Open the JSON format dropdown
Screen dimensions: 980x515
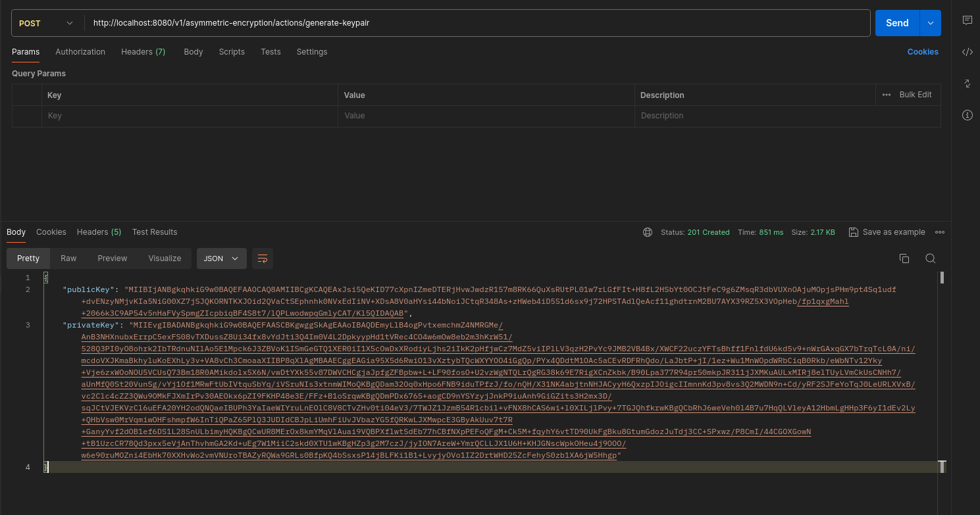[x=221, y=258]
